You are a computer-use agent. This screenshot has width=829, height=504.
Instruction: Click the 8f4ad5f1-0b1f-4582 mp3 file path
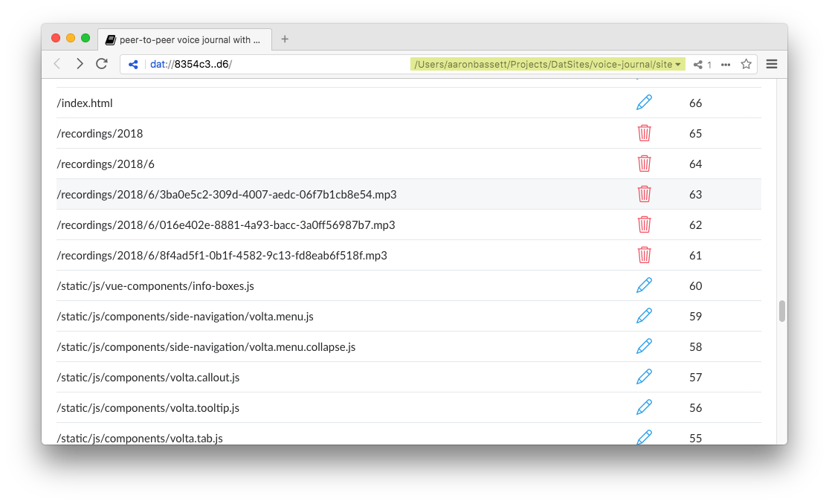[222, 256]
